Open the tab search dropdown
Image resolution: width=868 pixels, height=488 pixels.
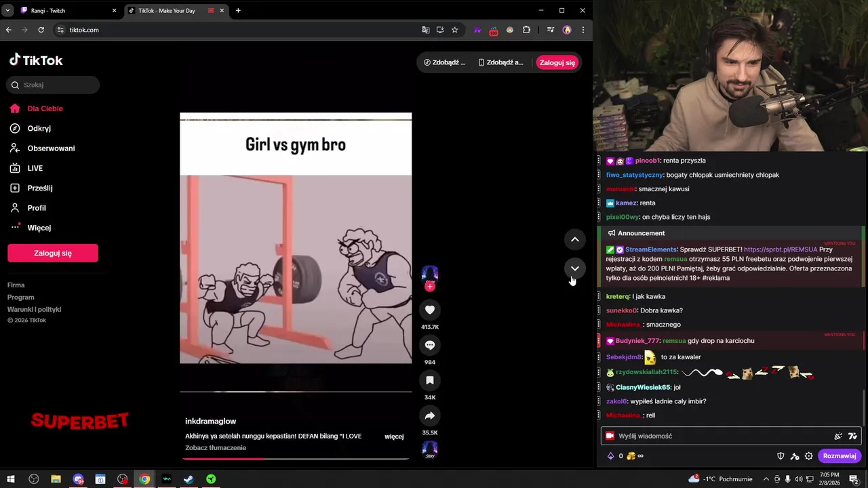click(x=7, y=11)
